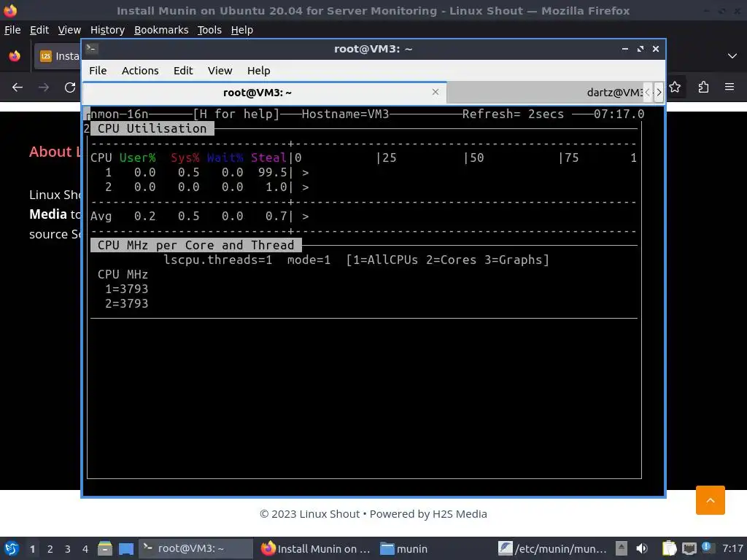Open the volume speaker tray icon
Viewport: 747px width, 560px height.
pos(642,548)
